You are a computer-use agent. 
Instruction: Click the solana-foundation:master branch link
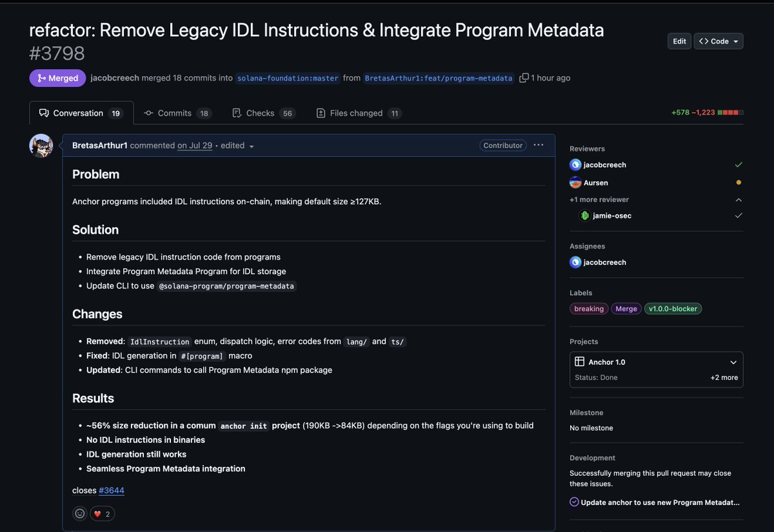(288, 78)
